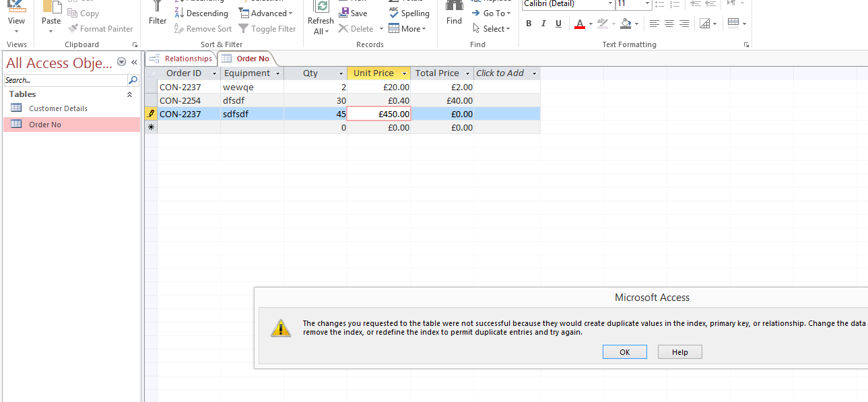Click the select-all corner of the datasheet
The height and width of the screenshot is (402, 868).
pos(151,73)
